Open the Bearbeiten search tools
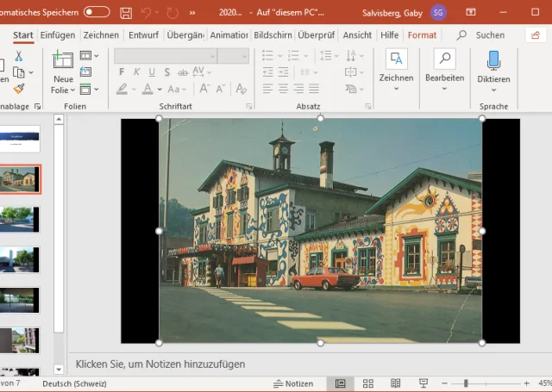This screenshot has height=392, width=552. [444, 68]
